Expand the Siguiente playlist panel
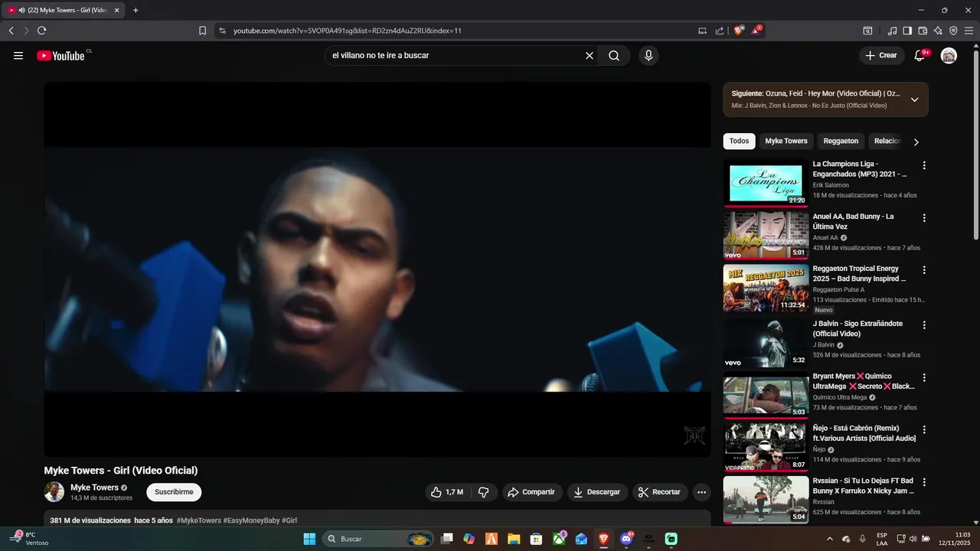 click(x=914, y=99)
